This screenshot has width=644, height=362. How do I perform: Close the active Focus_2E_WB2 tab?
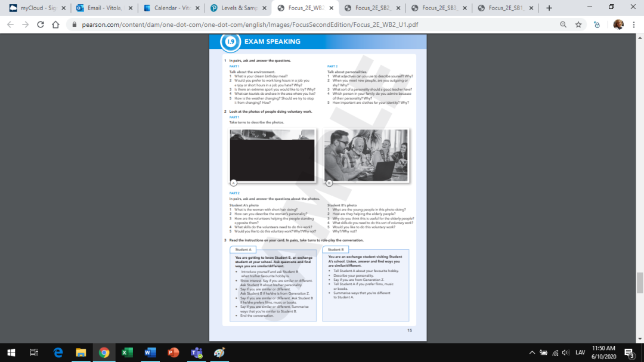point(332,8)
